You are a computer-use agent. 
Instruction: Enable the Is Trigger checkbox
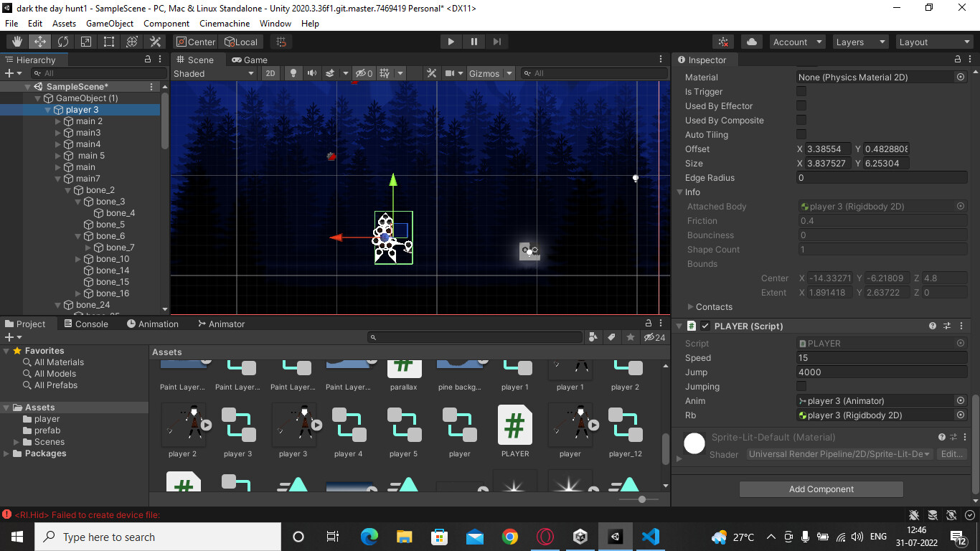coord(801,91)
